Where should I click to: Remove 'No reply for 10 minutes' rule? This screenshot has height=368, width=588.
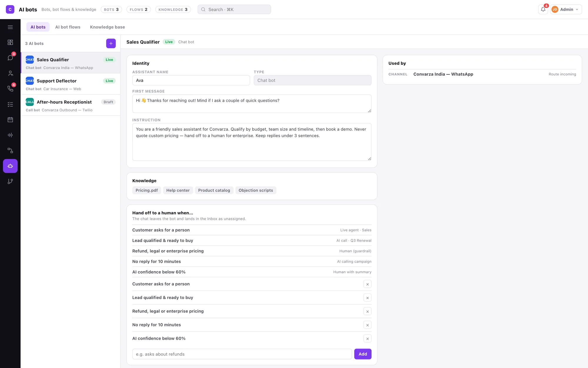(367, 325)
